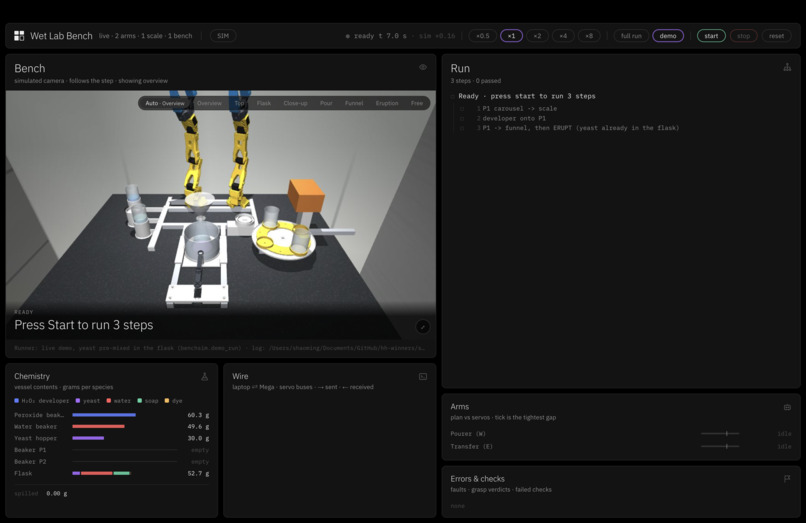The height and width of the screenshot is (523, 806).
Task: Click the 'Beaker P2' row label
Action: (x=30, y=462)
